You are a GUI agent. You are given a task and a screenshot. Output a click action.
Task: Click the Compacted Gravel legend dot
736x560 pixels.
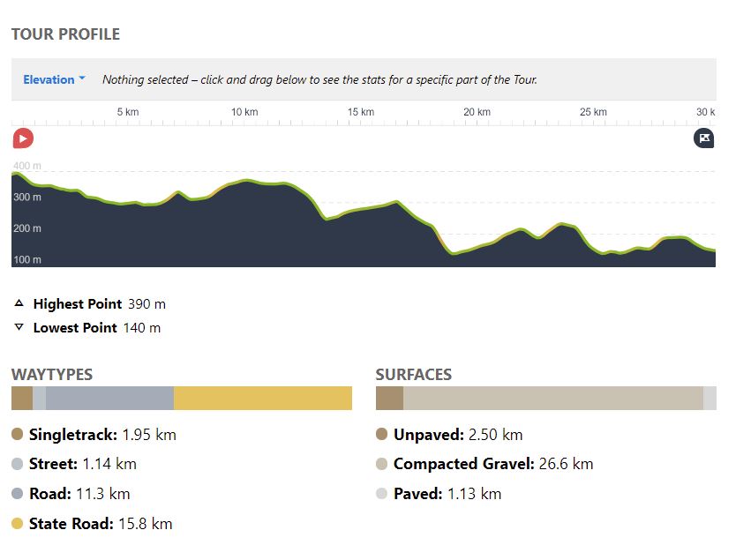click(382, 464)
